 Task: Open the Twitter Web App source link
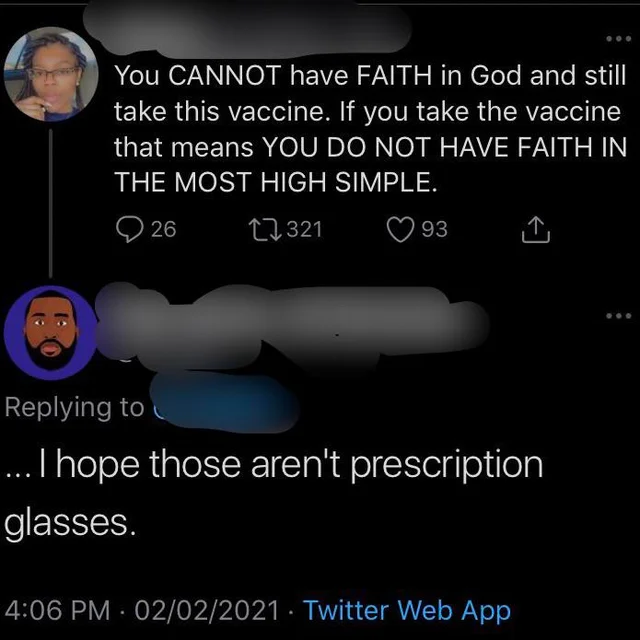click(406, 610)
